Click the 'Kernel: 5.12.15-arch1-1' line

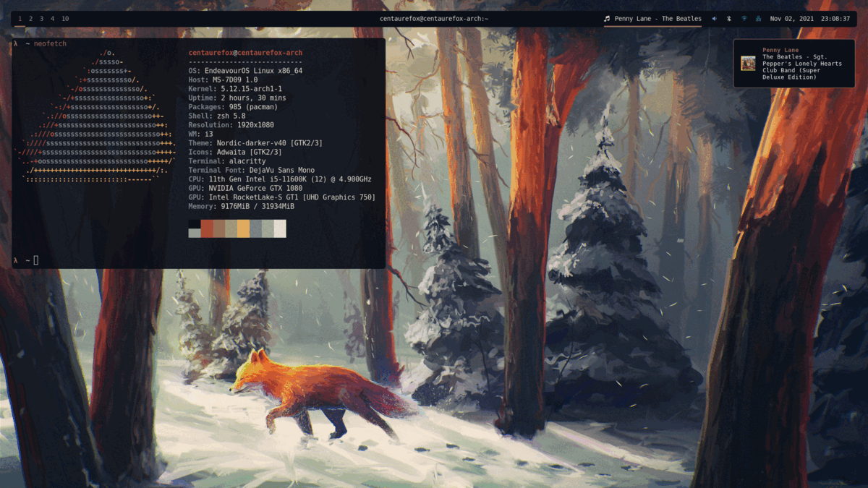[235, 89]
